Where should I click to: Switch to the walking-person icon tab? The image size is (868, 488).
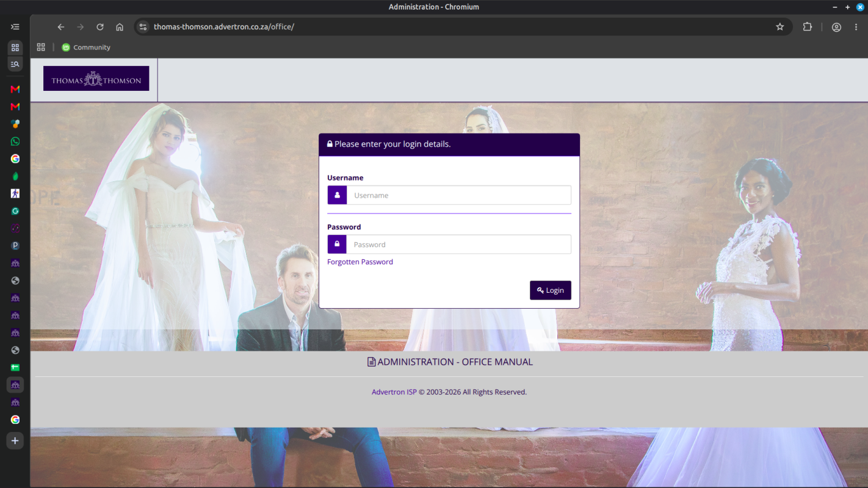(x=15, y=193)
